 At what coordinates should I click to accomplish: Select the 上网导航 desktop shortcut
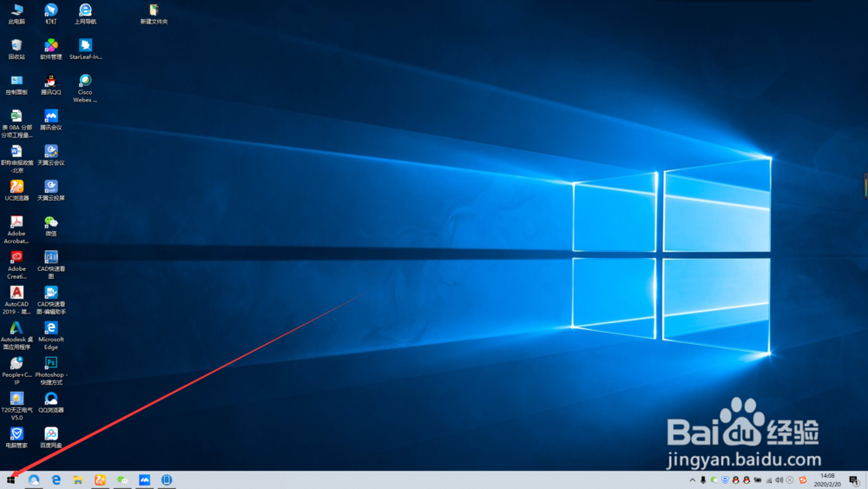(85, 15)
